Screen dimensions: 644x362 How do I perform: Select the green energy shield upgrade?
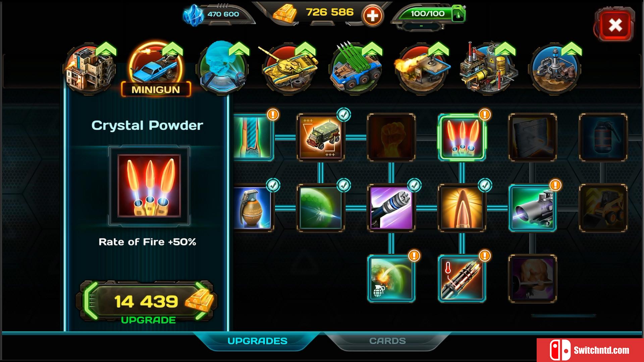click(321, 208)
